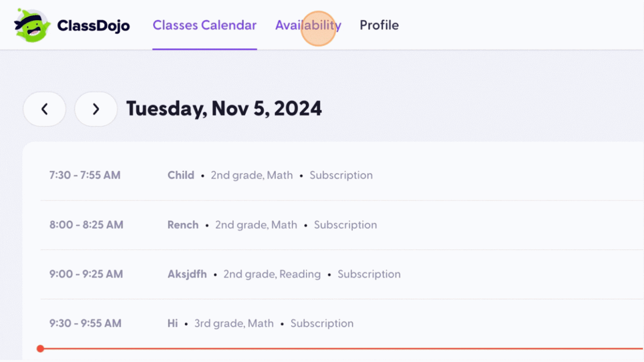Image resolution: width=644 pixels, height=362 pixels.
Task: Select the 7:30 - 7:55 AM time slot
Action: pyautogui.click(x=85, y=175)
